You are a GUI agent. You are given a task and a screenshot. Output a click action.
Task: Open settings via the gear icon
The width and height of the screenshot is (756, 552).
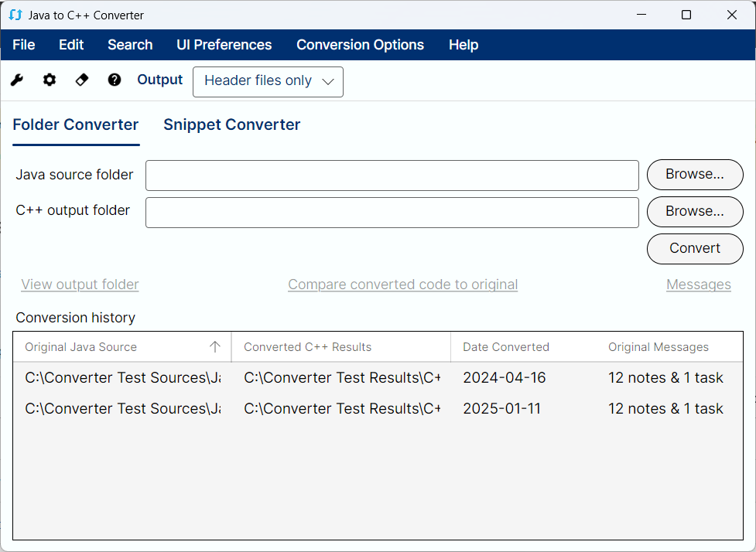click(x=50, y=80)
